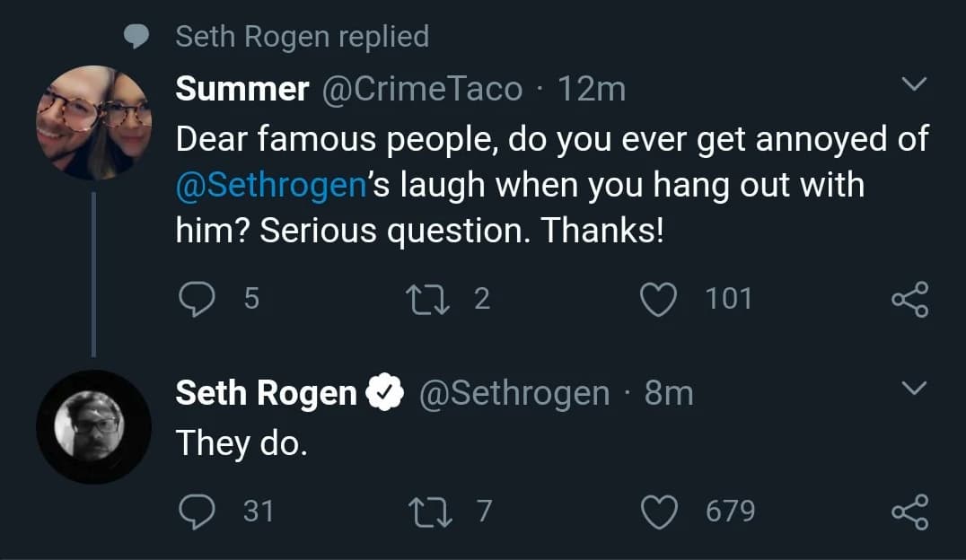The image size is (966, 560).
Task: Select the '12m' timestamp on Summer's tweet
Action: tap(593, 88)
